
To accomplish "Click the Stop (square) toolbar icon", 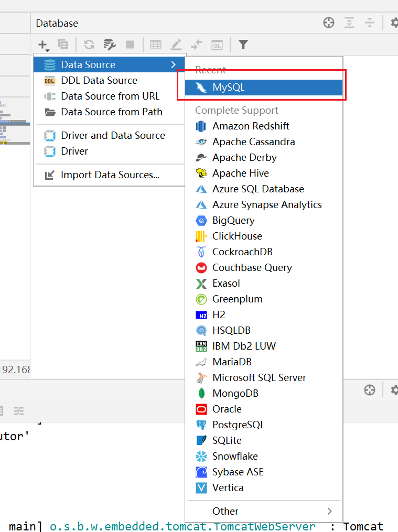I will click(x=130, y=45).
